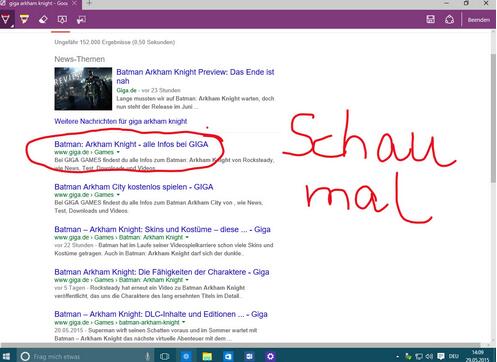The image size is (497, 362).
Task: Activate the Clip tool
Action: 81,20
